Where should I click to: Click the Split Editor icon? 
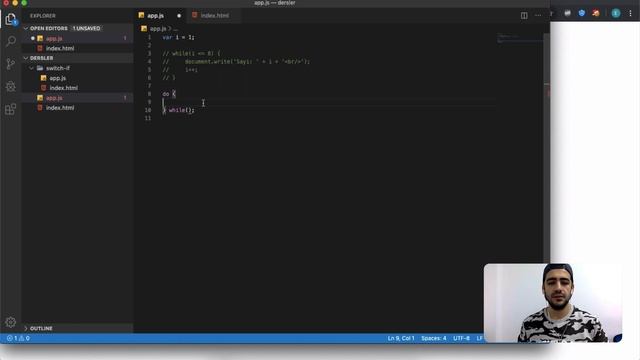coord(524,16)
